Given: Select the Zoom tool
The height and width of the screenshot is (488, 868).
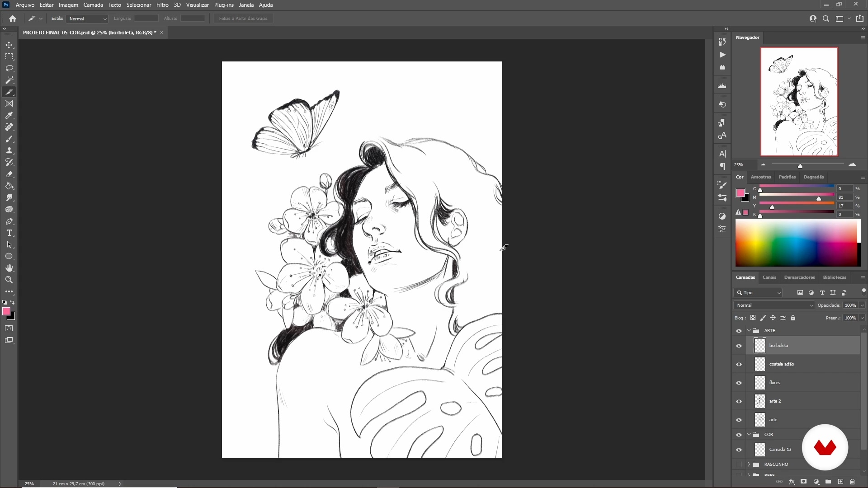Looking at the screenshot, I should tap(9, 280).
